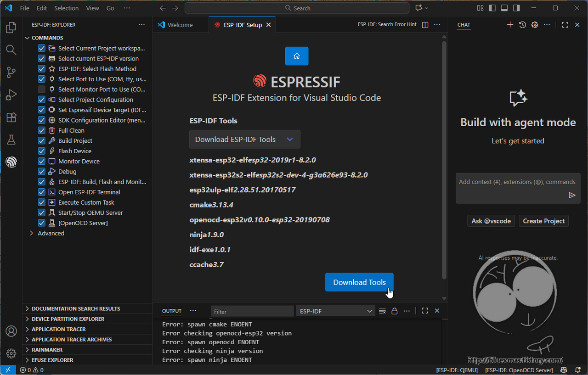This screenshot has width=588, height=375.
Task: Uncheck Flash Device command
Action: tap(42, 151)
